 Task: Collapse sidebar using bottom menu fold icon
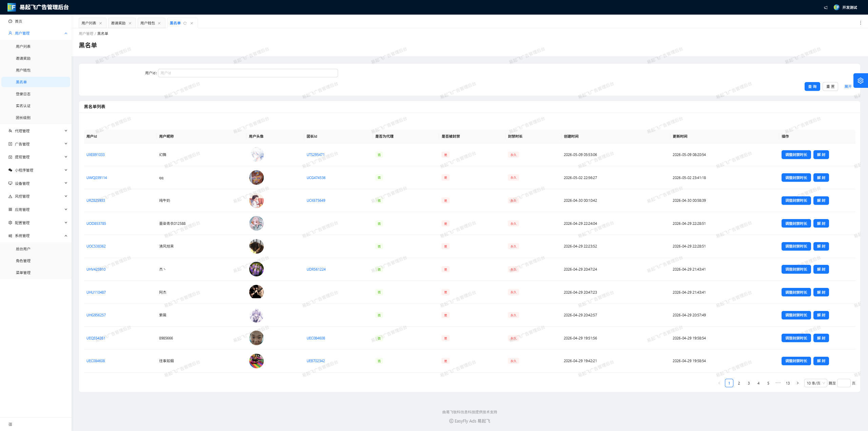click(x=10, y=424)
